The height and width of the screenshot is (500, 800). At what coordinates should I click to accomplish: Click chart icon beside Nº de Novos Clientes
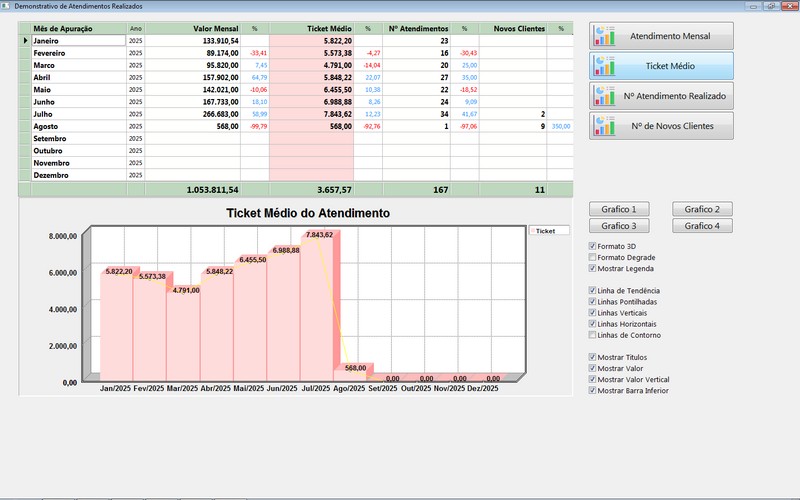coord(604,126)
